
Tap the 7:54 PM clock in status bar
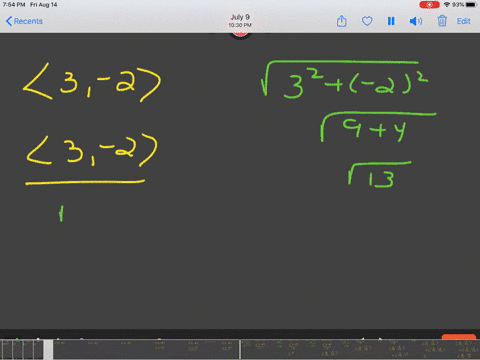tap(14, 5)
